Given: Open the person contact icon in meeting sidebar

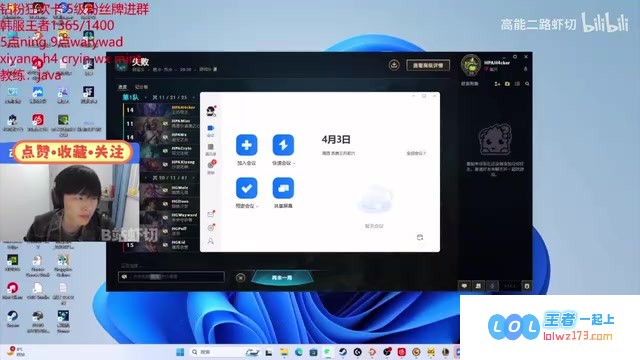Looking at the screenshot, I should [211, 241].
